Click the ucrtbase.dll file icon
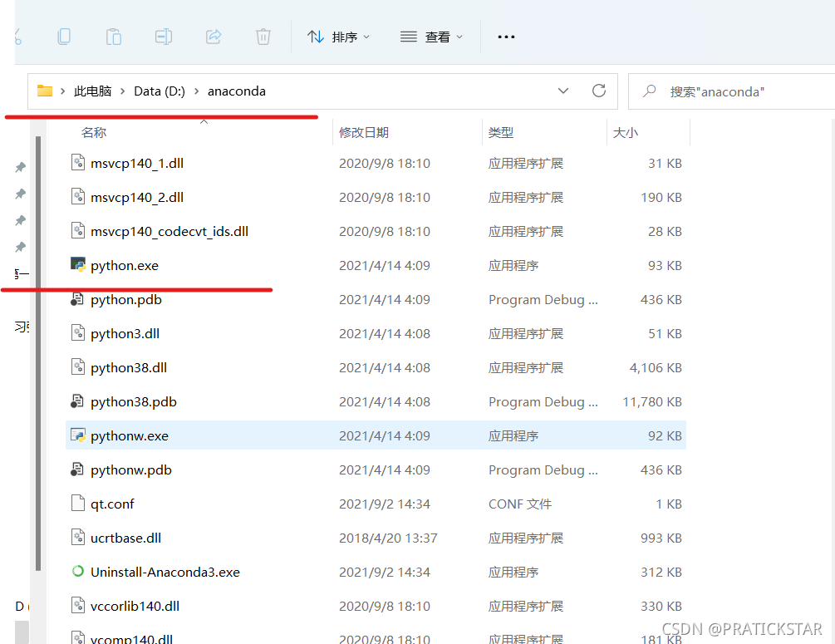 [x=78, y=537]
